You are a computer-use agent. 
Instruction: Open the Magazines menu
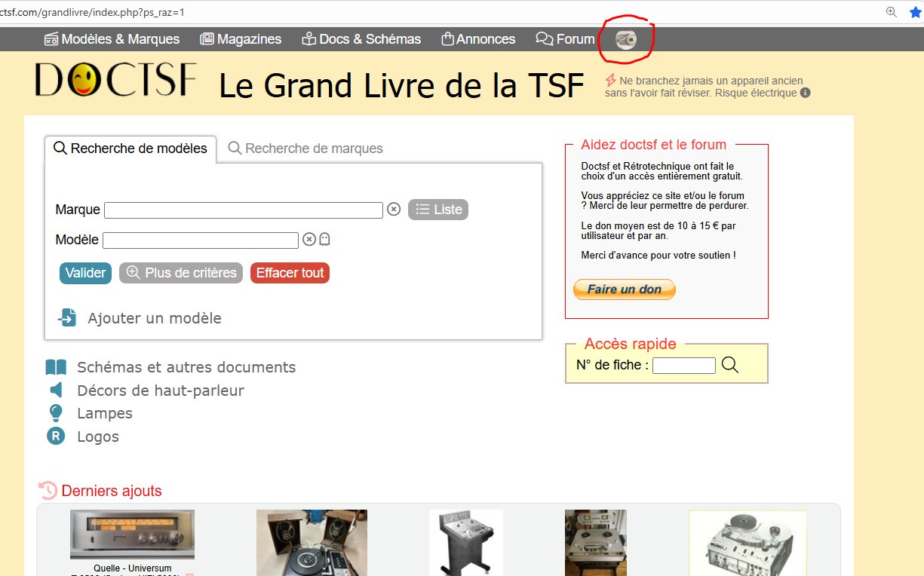click(241, 39)
